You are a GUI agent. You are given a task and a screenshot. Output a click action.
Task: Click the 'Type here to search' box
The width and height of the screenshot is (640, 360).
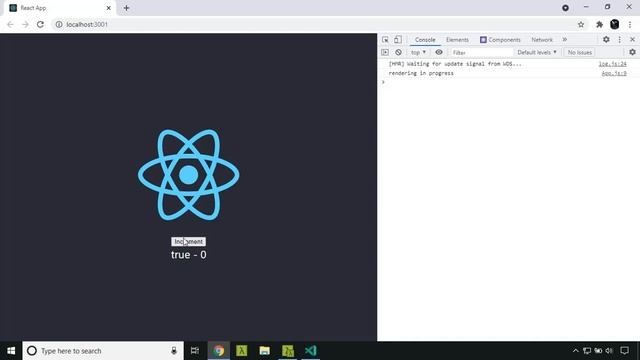(103, 351)
